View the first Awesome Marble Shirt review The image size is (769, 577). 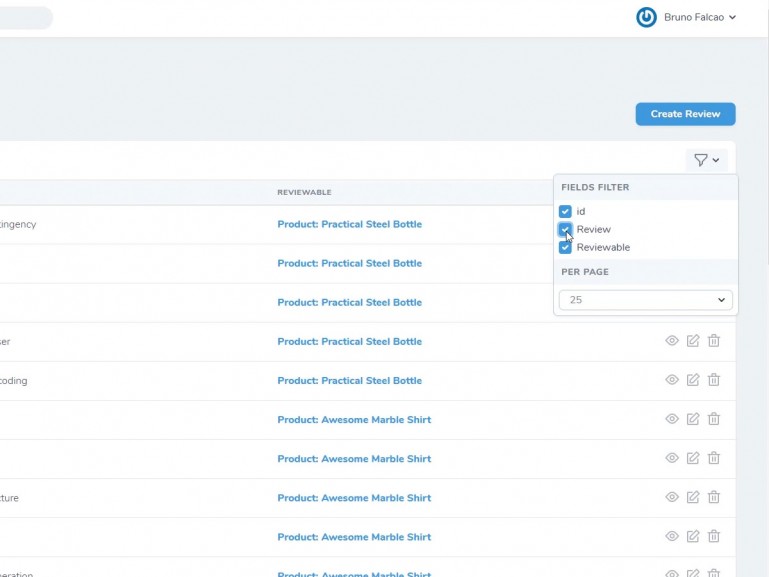(x=672, y=419)
